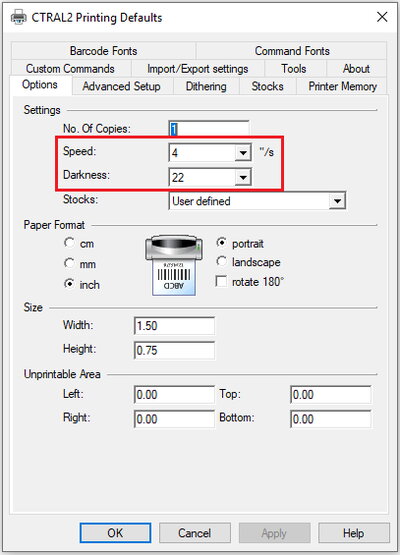Click the Speed value 4 combo box
The height and width of the screenshot is (555, 400).
pyautogui.click(x=210, y=153)
